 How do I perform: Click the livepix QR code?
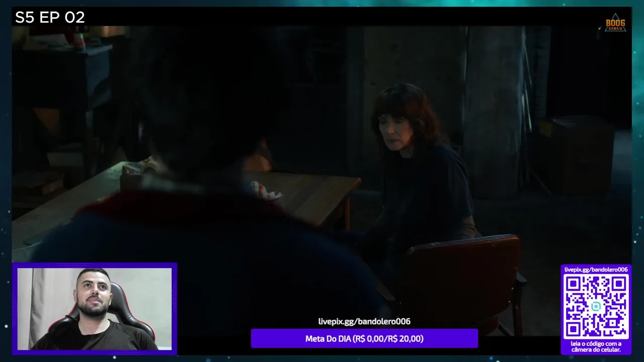pos(596,307)
